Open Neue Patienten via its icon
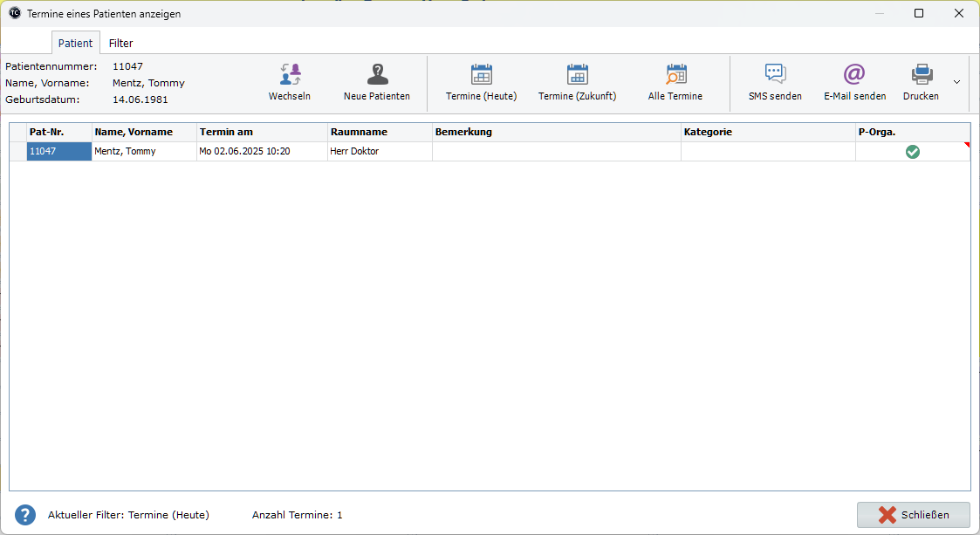The height and width of the screenshot is (535, 980). pyautogui.click(x=377, y=75)
